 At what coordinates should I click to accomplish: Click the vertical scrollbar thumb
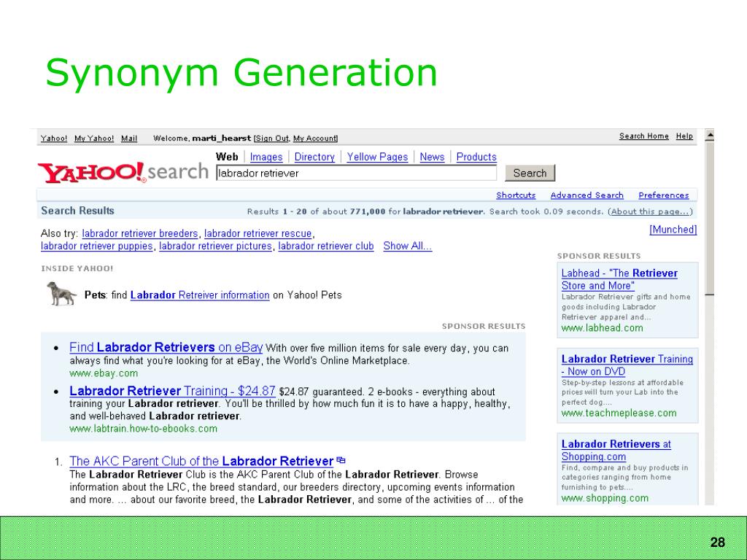709,218
